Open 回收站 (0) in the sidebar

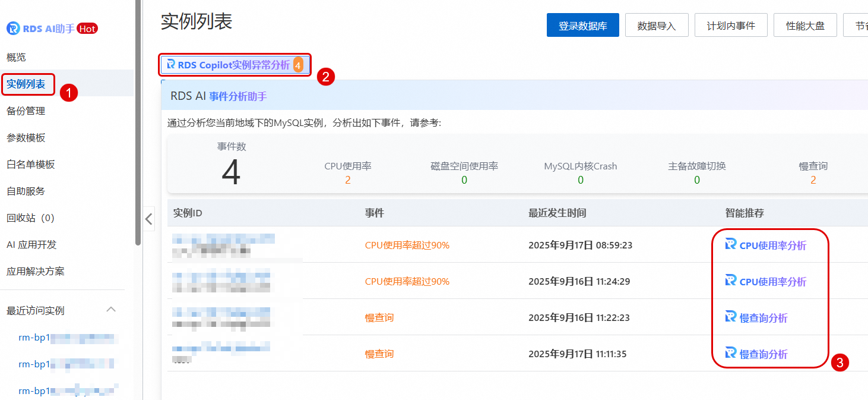(x=30, y=218)
